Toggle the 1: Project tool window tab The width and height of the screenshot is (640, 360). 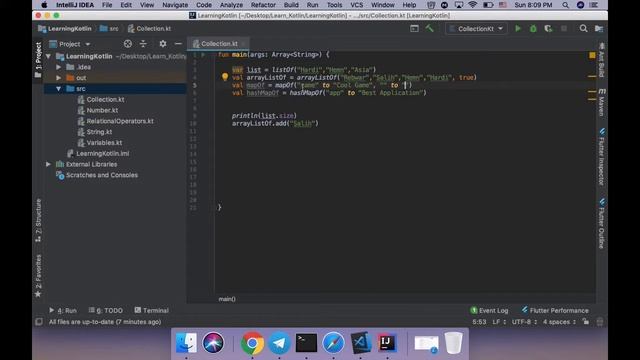point(38,60)
